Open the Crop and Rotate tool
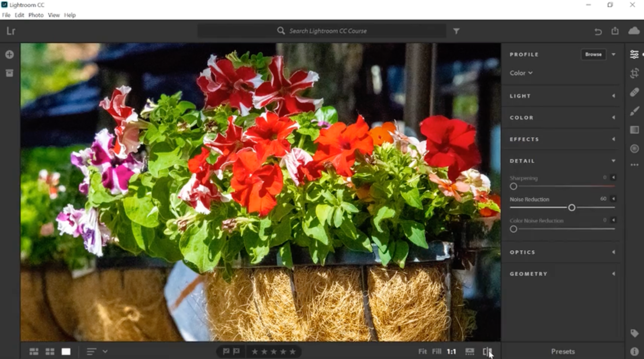 click(634, 73)
